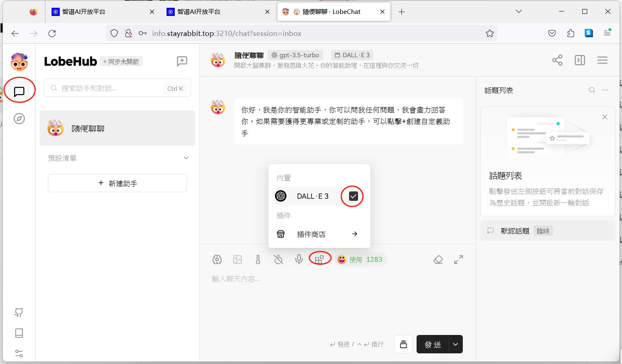Toggle history limit timer-off icon
This screenshot has width=622, height=364.
tap(278, 259)
